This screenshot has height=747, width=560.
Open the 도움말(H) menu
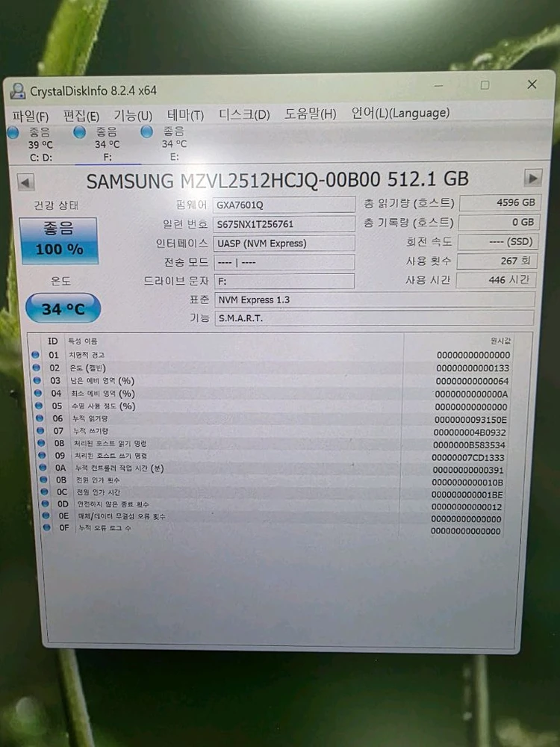311,114
